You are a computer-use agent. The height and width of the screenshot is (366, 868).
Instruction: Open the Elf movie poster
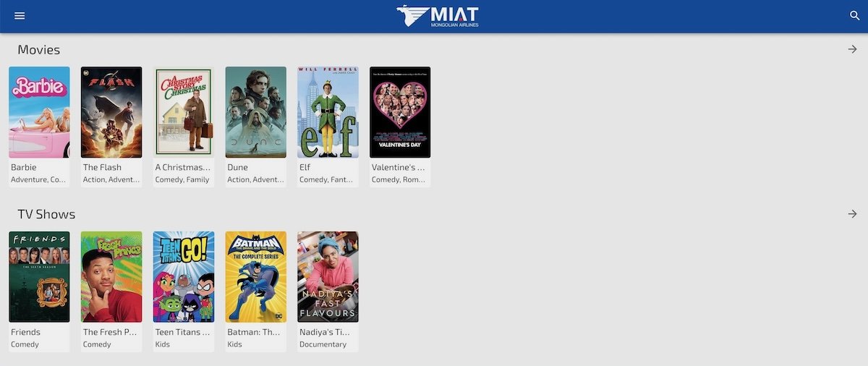point(328,112)
